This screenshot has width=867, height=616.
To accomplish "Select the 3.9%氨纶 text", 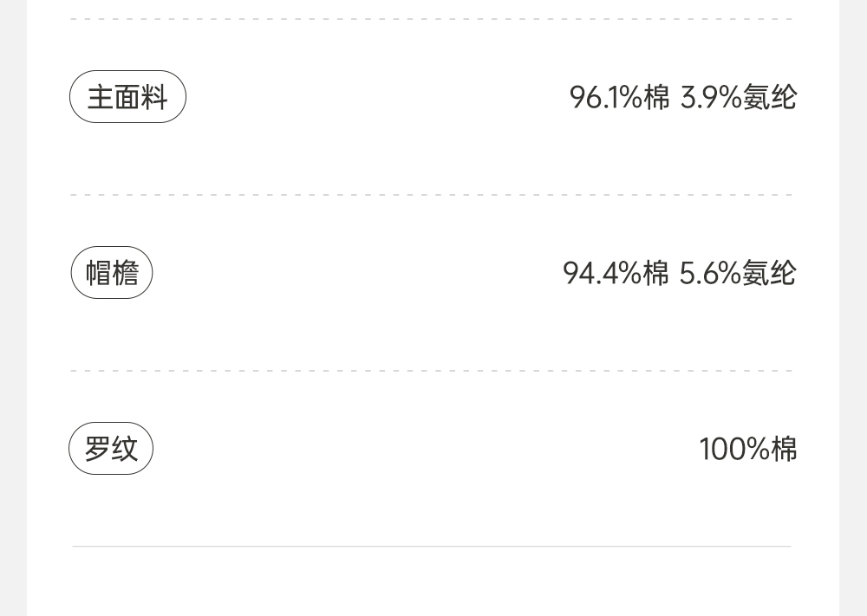I will tap(738, 97).
